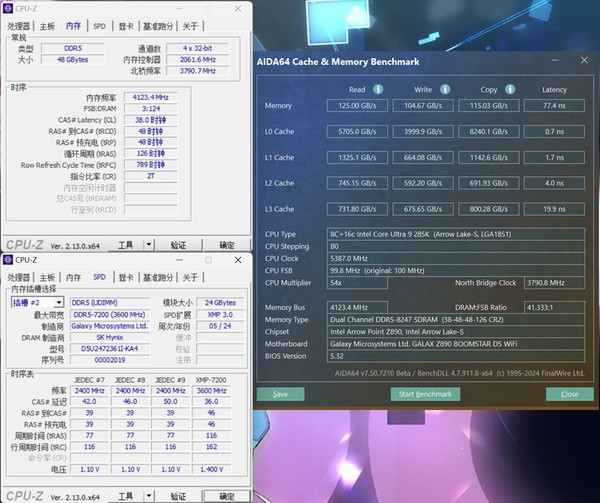The height and width of the screenshot is (503, 600).
Task: Click Close button in AIDA64
Action: pyautogui.click(x=570, y=394)
